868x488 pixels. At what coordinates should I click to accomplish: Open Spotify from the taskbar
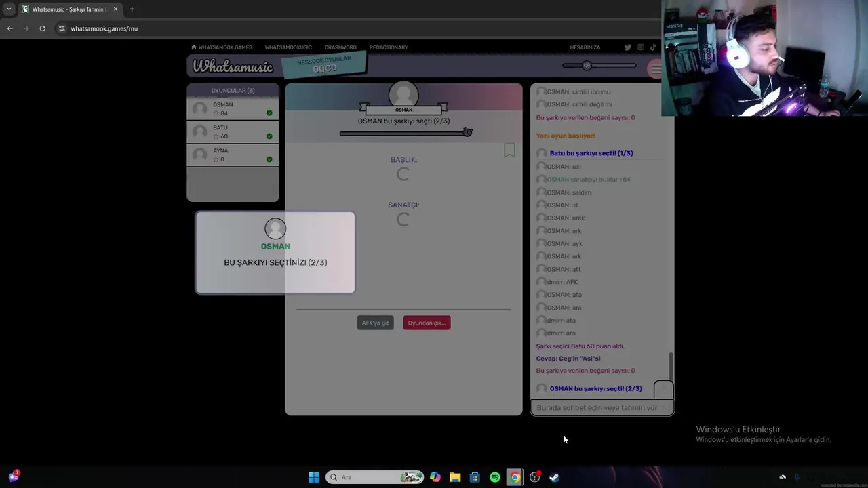pos(495,477)
